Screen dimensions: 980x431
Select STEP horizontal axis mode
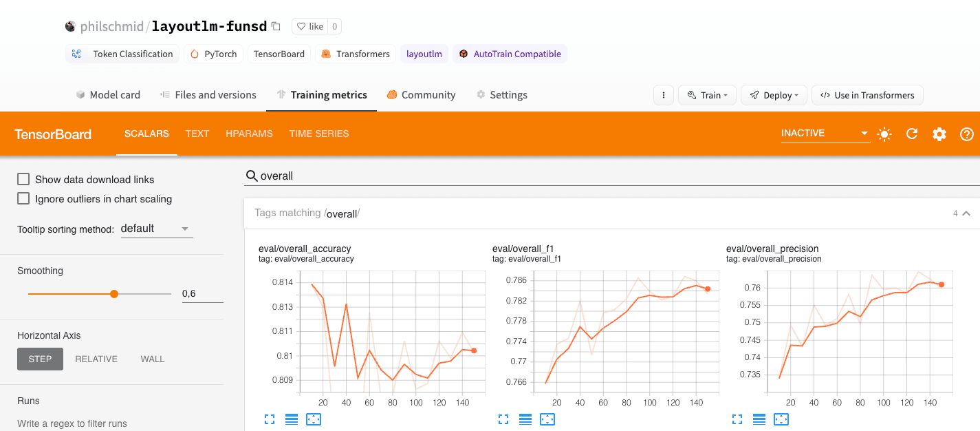click(x=40, y=359)
